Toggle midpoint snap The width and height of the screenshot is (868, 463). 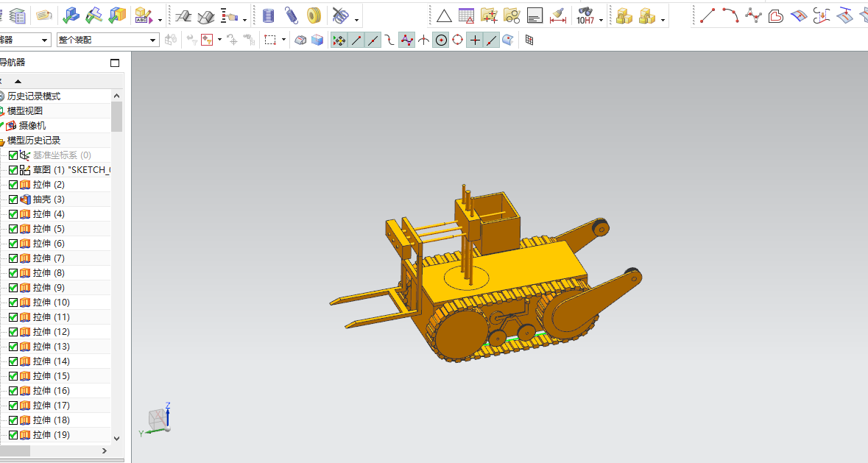(374, 40)
